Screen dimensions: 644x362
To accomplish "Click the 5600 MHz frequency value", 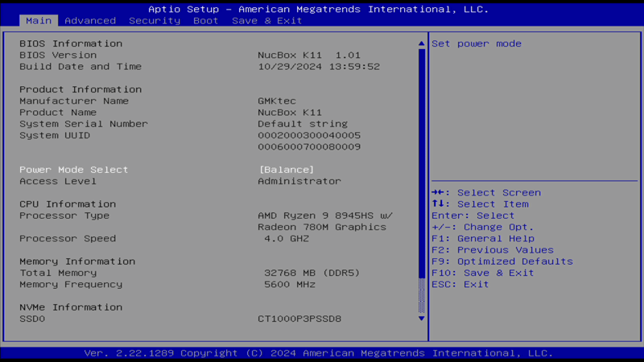I will point(290,285).
